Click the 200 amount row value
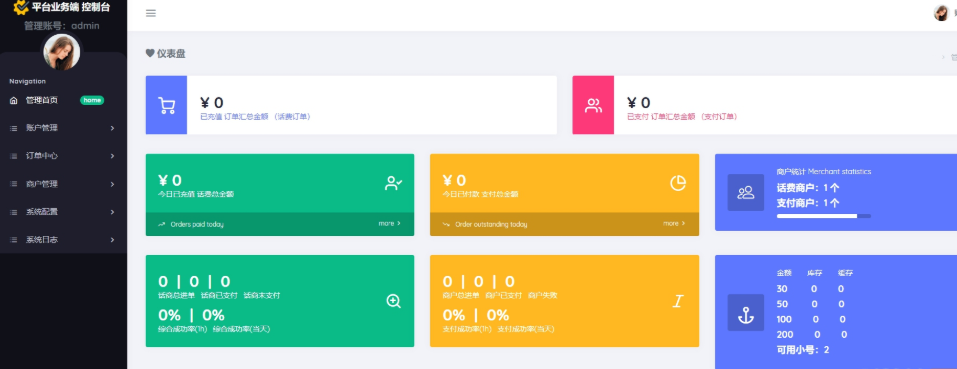 pyautogui.click(x=785, y=335)
